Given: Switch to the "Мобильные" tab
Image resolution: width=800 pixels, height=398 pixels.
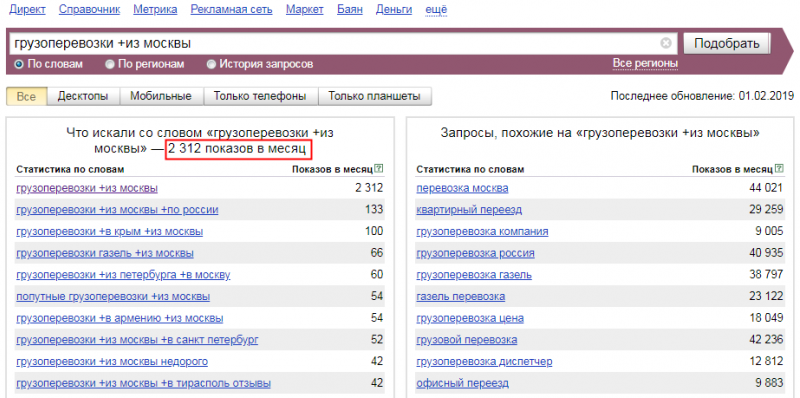Looking at the screenshot, I should coord(161,96).
